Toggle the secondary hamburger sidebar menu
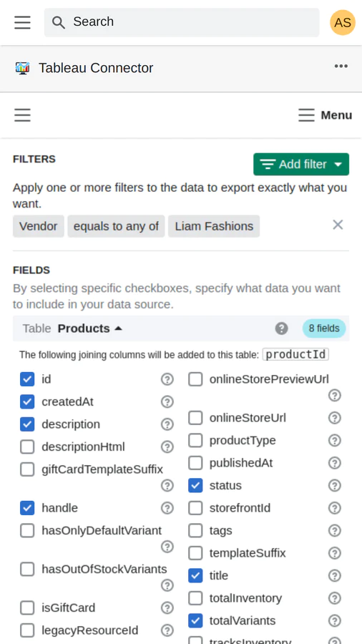 pyautogui.click(x=23, y=115)
